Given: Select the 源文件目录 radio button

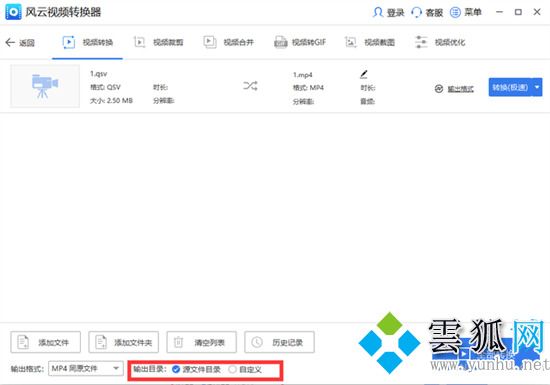Looking at the screenshot, I should pos(176,369).
